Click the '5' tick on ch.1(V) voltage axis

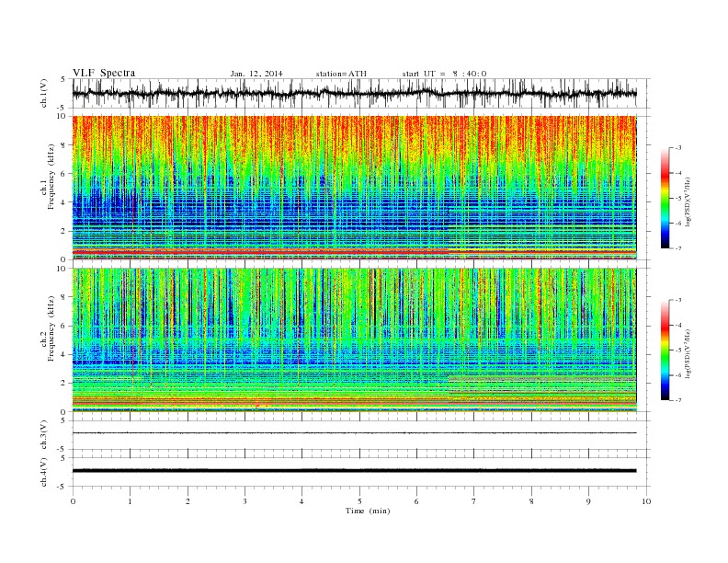click(x=63, y=79)
